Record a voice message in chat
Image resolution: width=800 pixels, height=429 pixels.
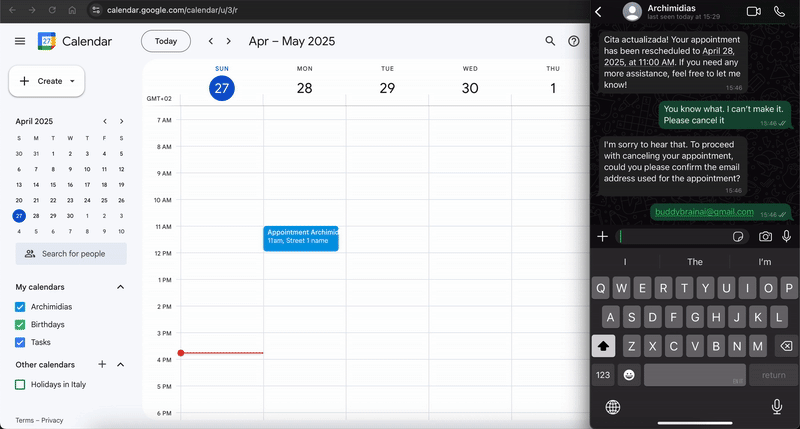(x=787, y=236)
